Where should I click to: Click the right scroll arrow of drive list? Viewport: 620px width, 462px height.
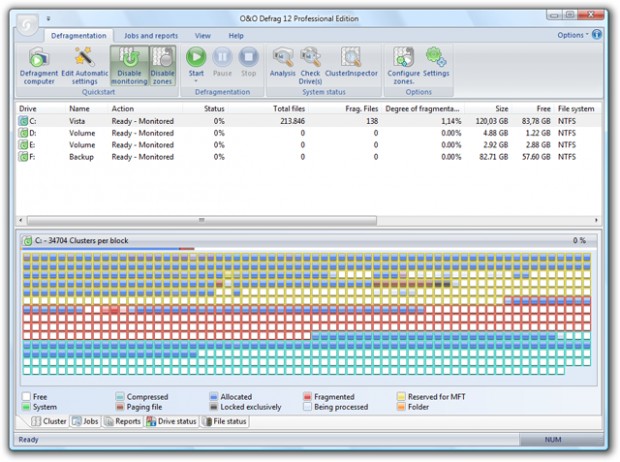596,220
